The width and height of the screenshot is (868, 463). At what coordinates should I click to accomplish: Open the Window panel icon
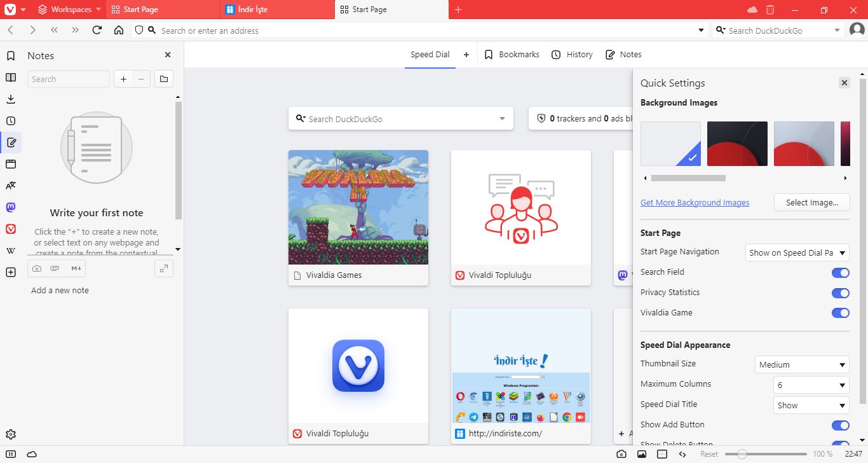tap(11, 164)
